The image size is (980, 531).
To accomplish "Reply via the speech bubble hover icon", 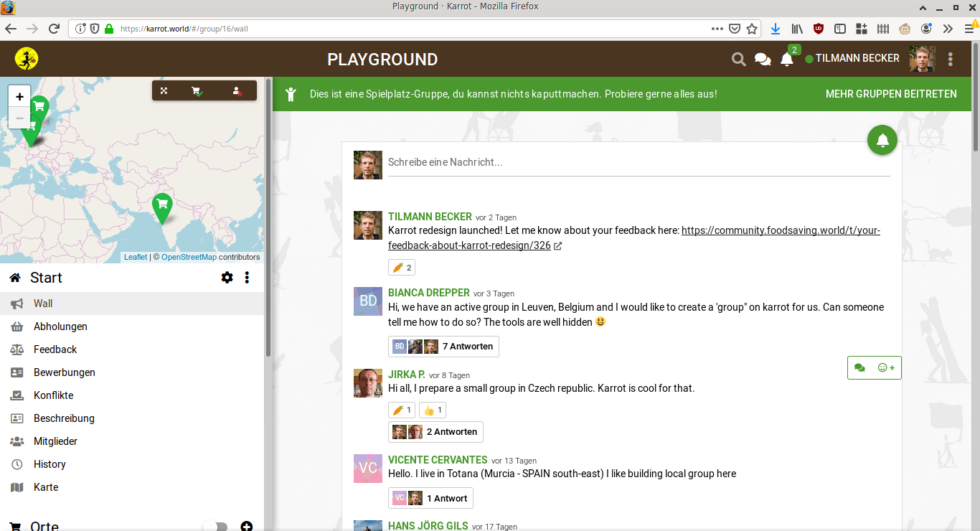I will (860, 367).
